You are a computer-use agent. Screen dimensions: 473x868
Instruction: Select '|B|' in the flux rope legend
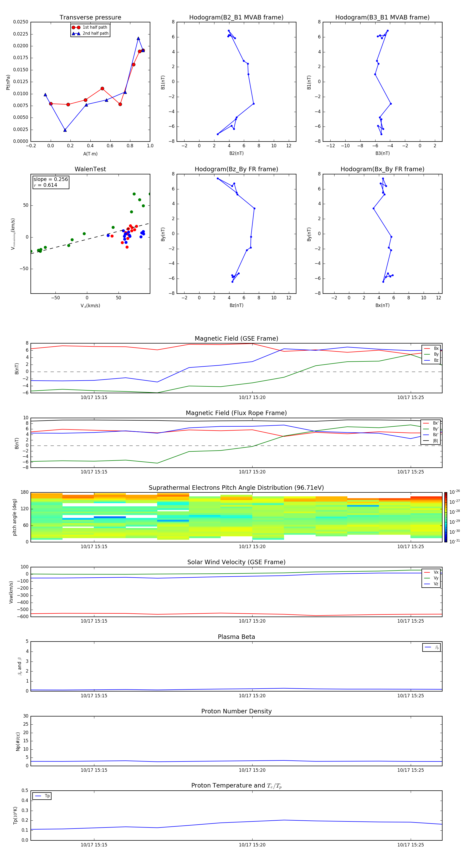(x=431, y=441)
